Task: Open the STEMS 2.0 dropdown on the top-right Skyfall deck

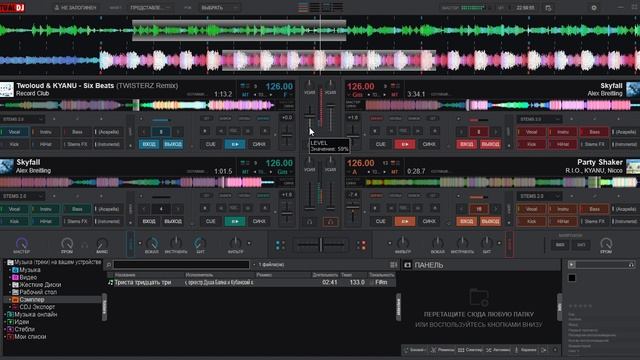Action: (x=539, y=119)
